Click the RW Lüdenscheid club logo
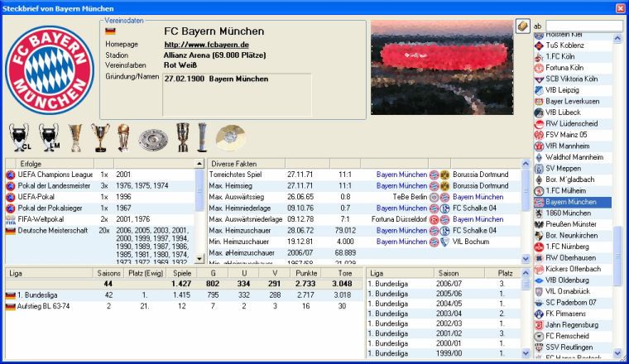 (x=539, y=124)
